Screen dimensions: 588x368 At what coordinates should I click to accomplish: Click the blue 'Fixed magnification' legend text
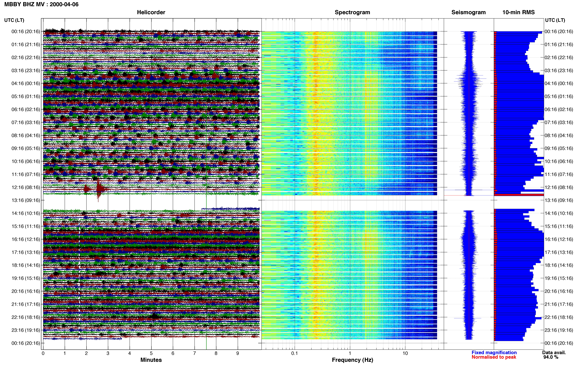(x=494, y=353)
